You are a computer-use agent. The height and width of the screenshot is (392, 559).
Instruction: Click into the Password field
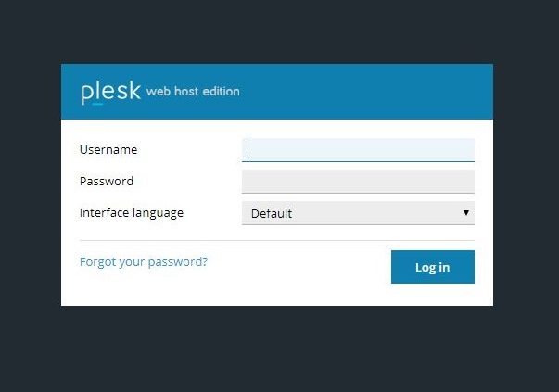click(x=358, y=181)
